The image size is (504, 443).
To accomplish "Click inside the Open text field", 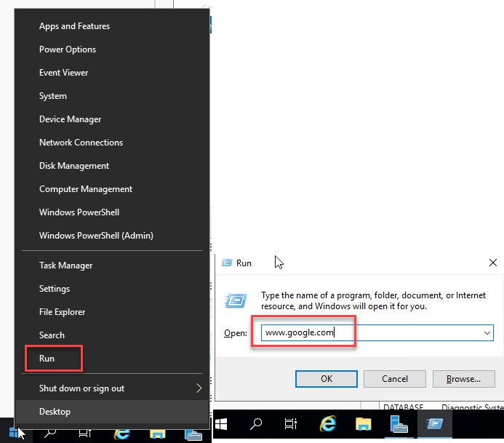I will tap(371, 333).
